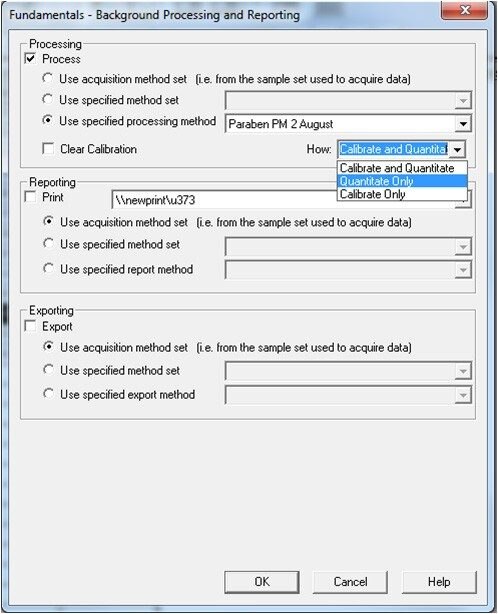Enable the Clear Calibration checkbox

pos(48,149)
